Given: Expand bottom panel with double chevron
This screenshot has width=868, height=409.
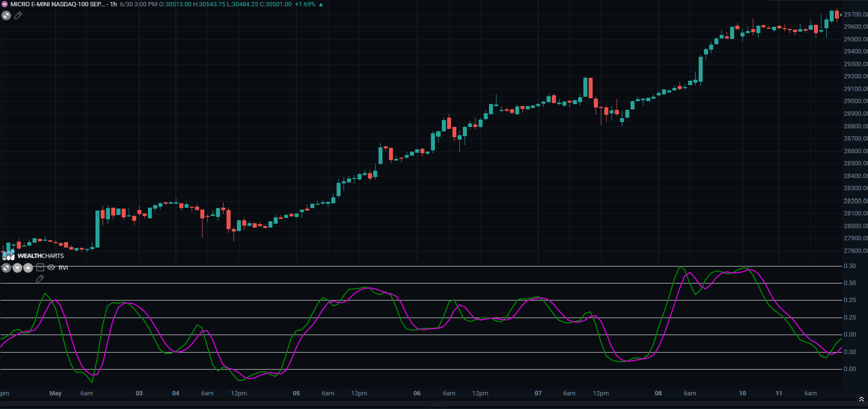Looking at the screenshot, I should [861, 399].
